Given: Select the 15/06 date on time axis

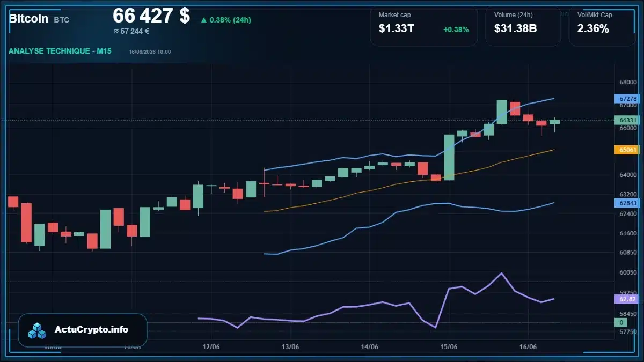Looking at the screenshot, I should [x=449, y=347].
